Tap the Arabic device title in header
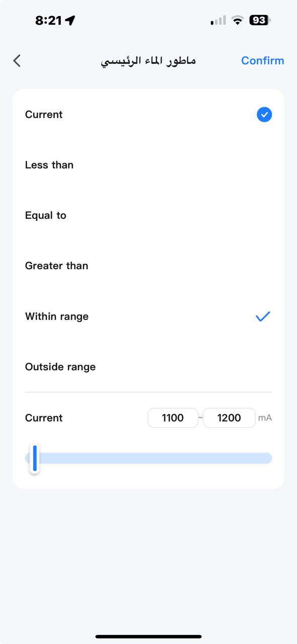 pos(148,61)
